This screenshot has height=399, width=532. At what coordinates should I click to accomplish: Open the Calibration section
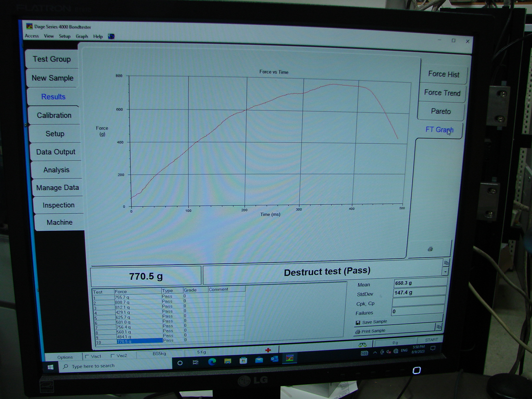tap(54, 115)
